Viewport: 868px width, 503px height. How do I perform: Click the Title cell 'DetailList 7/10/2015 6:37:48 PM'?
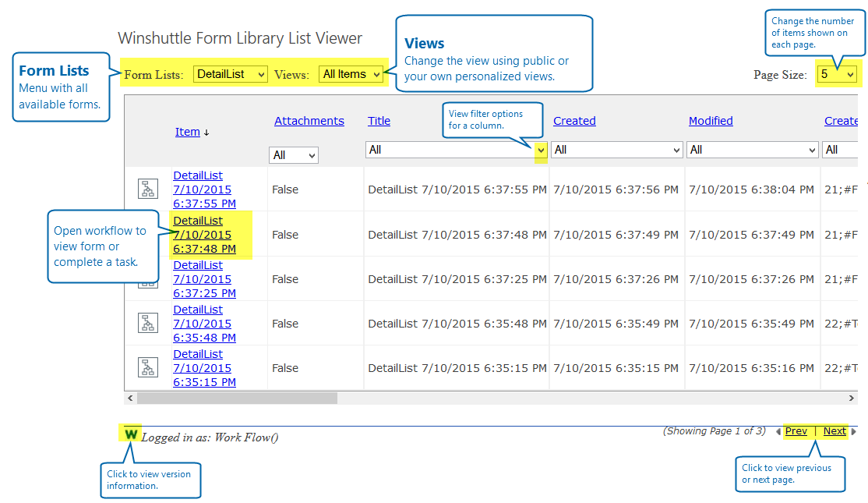[x=457, y=235]
